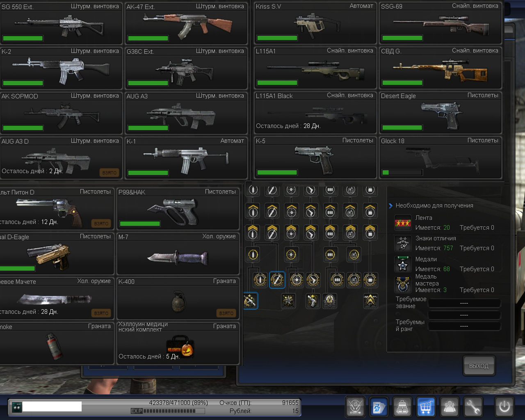Select the laurel-wreath crosshair skill icon
525x420 pixels.
[297, 280]
